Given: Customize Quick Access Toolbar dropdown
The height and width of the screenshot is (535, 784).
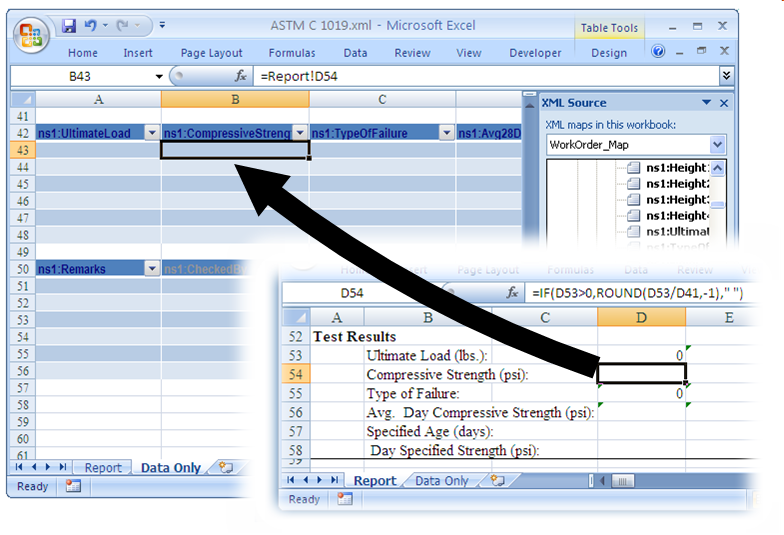Looking at the screenshot, I should tap(162, 24).
